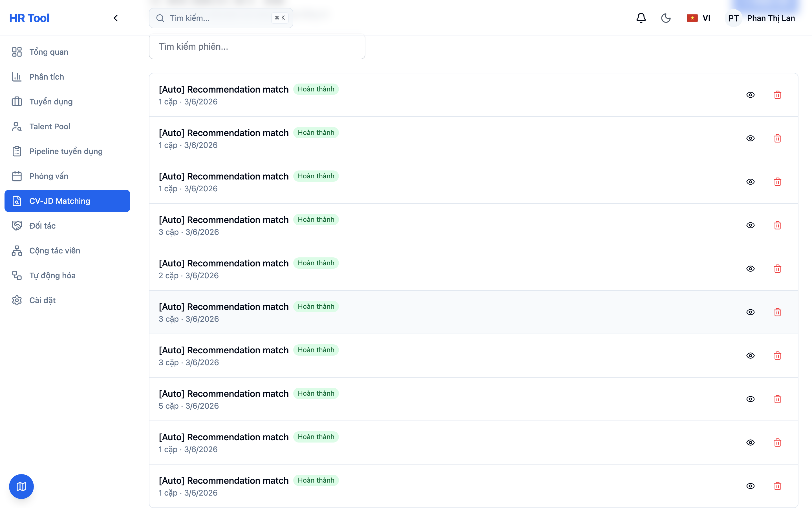Click the ⌘ K shortcut badge

(280, 18)
